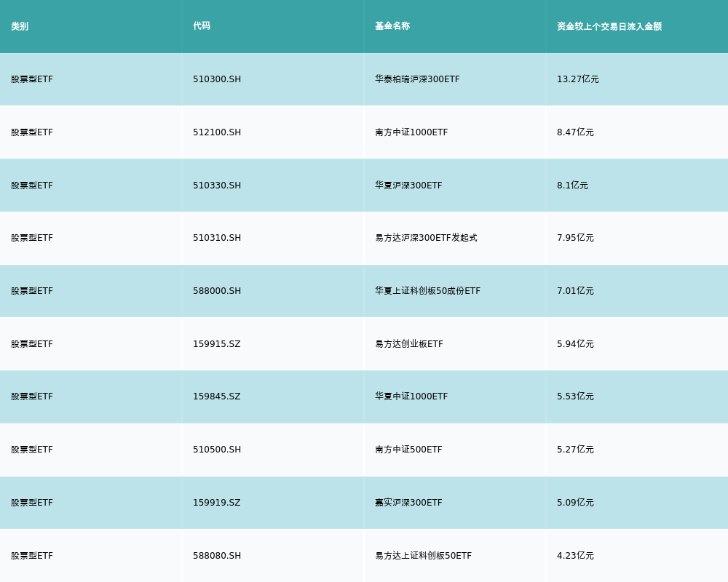
Task: Click 股票型ETF in the 510300.SH row
Action: click(x=32, y=79)
